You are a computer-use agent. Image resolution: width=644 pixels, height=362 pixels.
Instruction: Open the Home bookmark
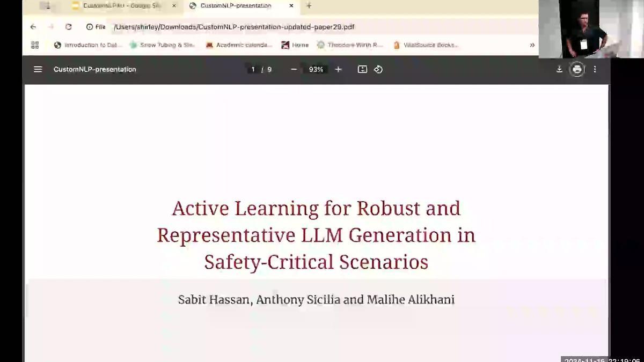tap(295, 45)
